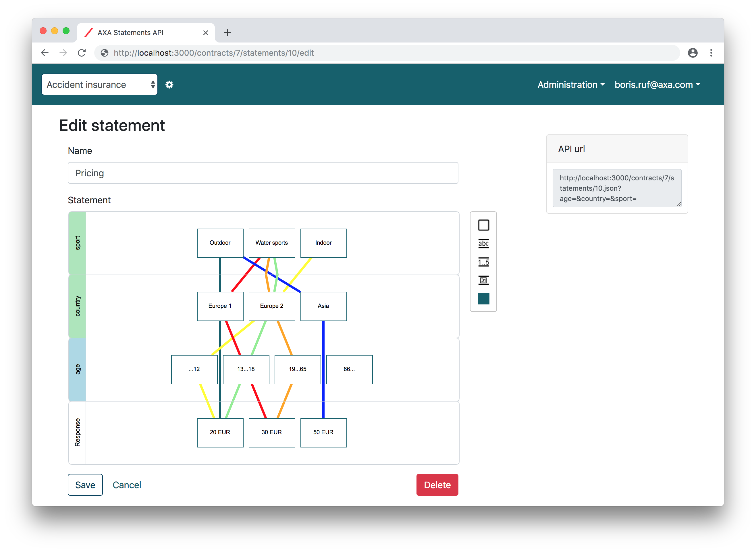Screen dimensions: 756x552
Task: Open settings gear next to contract selector
Action: (169, 84)
